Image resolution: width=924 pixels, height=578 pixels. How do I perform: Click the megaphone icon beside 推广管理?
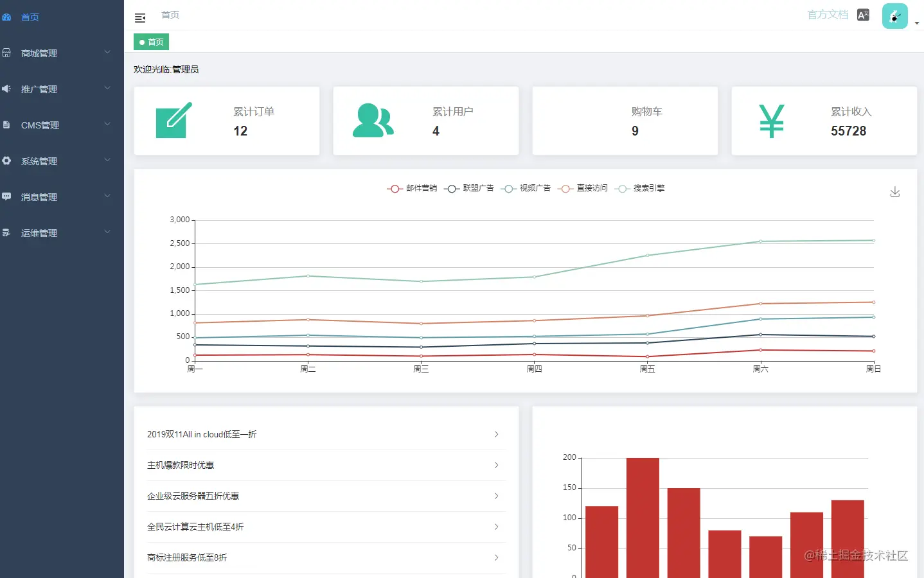pyautogui.click(x=6, y=89)
